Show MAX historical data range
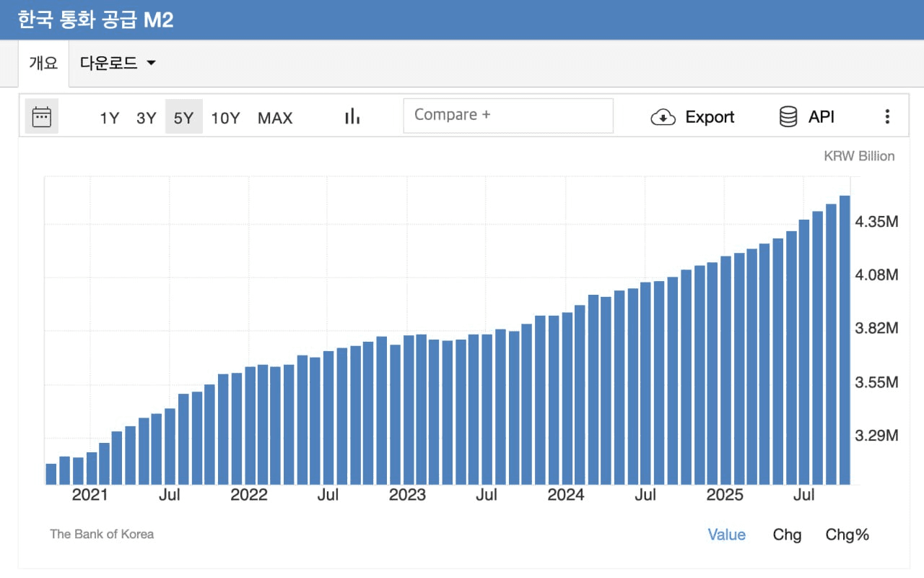The image size is (924, 578). 275,118
